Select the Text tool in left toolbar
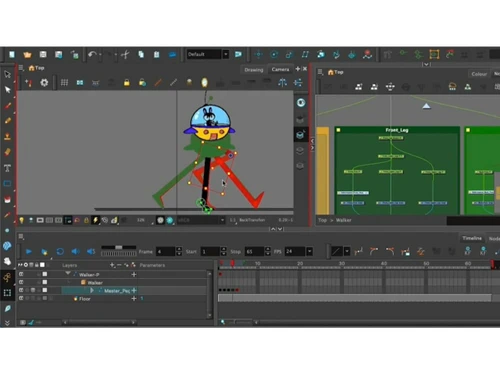This screenshot has height=375, width=500. (x=7, y=168)
